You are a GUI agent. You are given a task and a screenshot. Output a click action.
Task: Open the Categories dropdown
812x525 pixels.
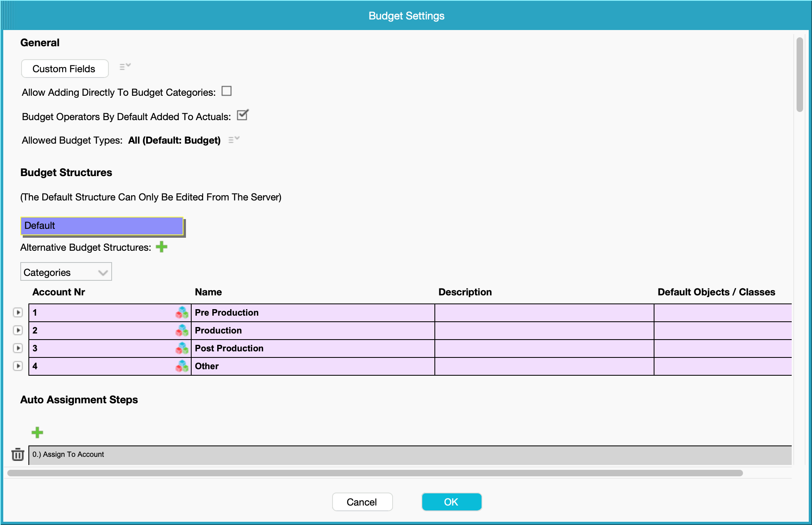click(66, 272)
